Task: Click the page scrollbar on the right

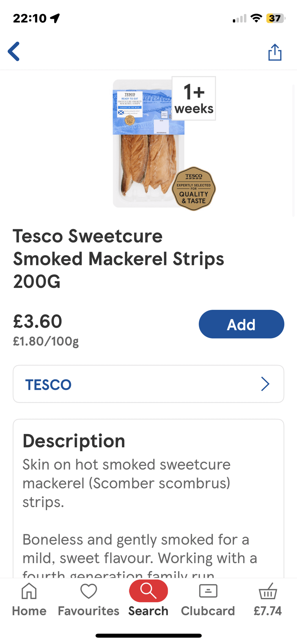Action: 293,151
